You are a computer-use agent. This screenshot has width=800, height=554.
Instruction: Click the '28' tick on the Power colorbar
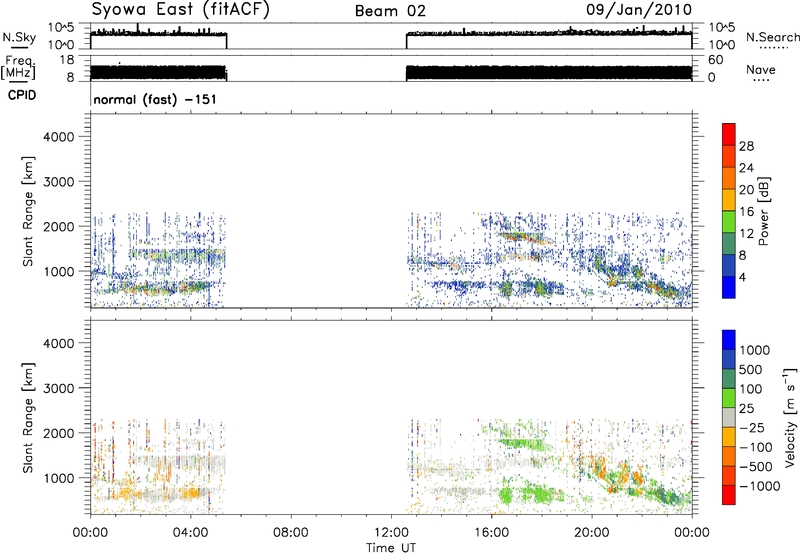tap(746, 146)
